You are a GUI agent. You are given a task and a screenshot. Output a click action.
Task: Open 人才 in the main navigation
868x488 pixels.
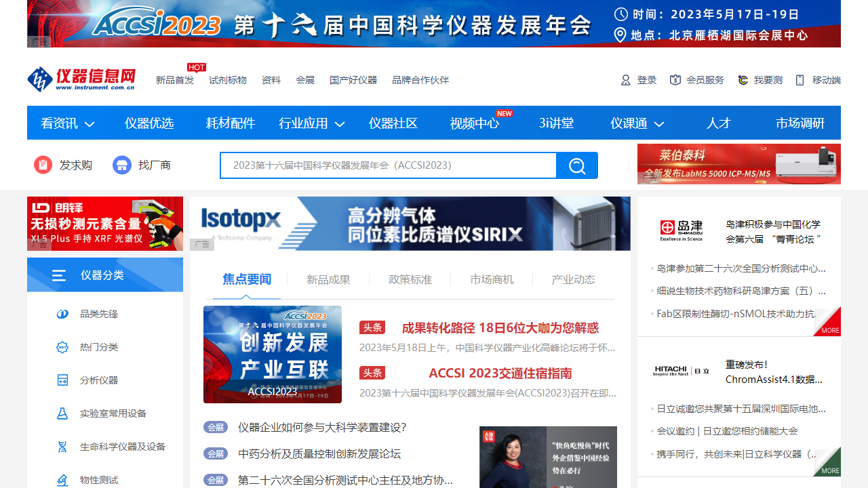pos(719,123)
